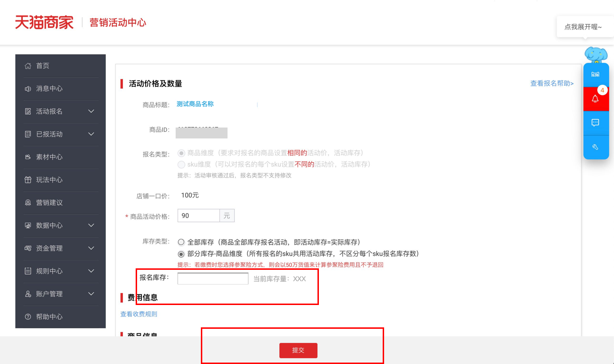Focus the 报名库存 input field
The height and width of the screenshot is (364, 614).
coord(213,278)
